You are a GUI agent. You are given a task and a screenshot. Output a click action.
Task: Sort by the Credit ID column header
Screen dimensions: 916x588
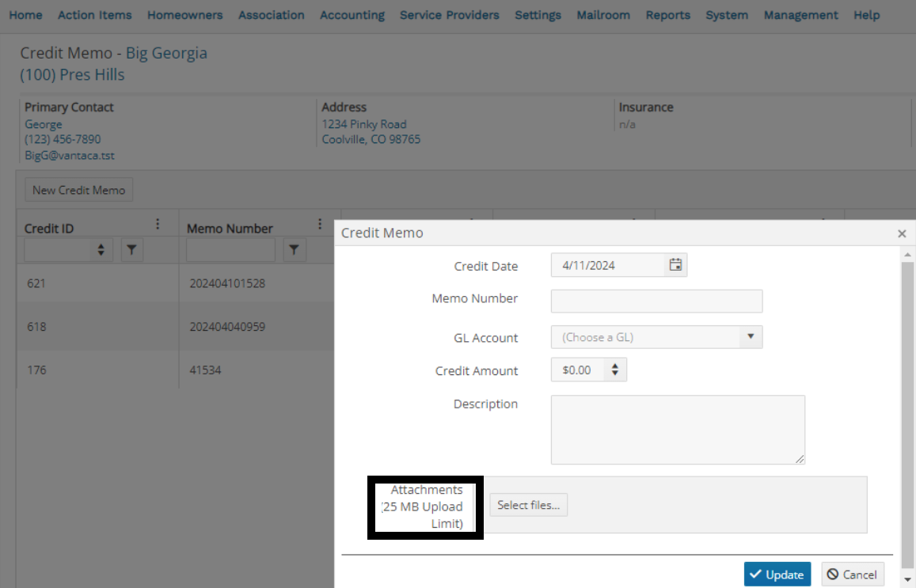point(49,228)
